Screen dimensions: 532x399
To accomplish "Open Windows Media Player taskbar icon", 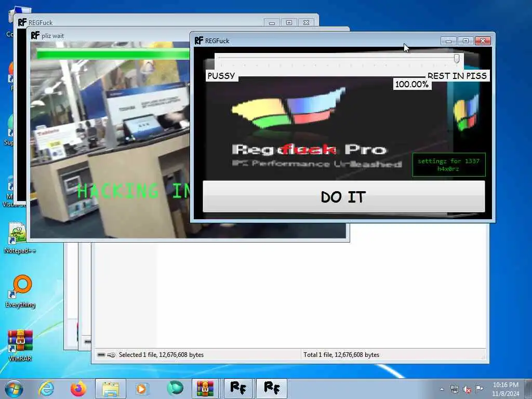I will click(x=142, y=389).
